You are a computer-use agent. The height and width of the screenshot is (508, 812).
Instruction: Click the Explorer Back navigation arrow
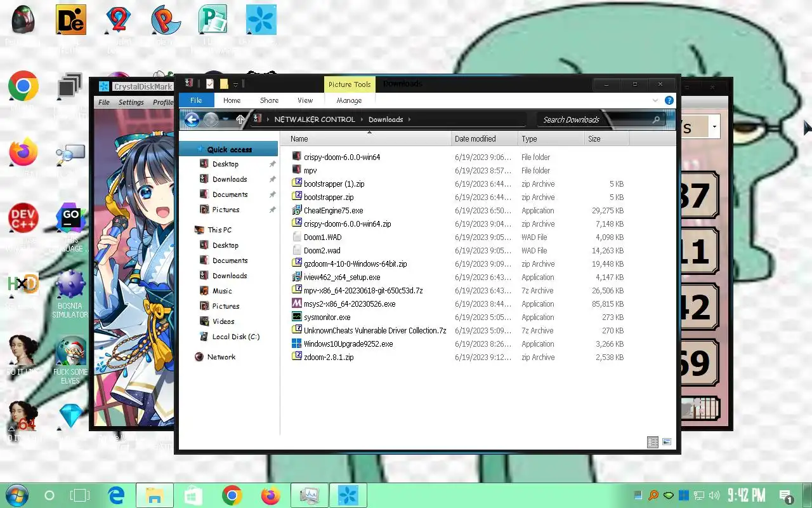pyautogui.click(x=192, y=119)
